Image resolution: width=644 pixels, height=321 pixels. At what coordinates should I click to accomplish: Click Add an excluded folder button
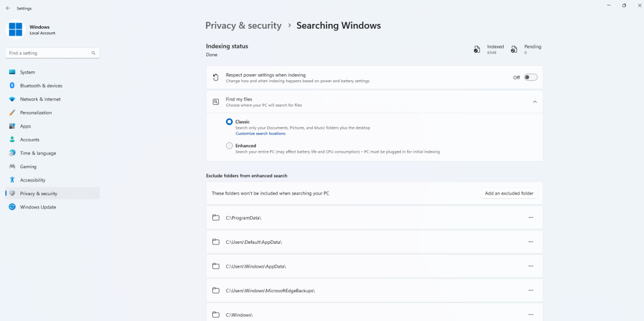click(x=509, y=193)
